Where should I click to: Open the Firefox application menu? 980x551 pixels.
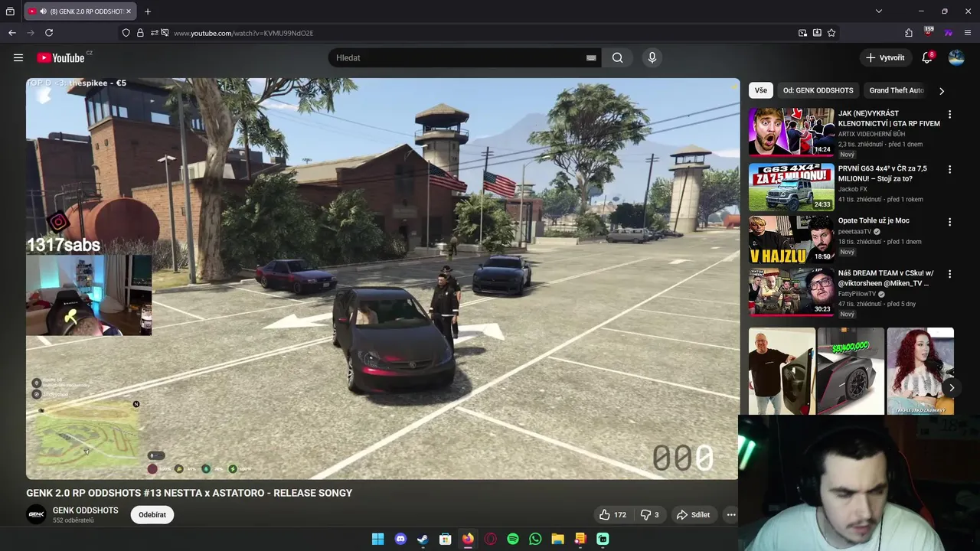pos(968,33)
